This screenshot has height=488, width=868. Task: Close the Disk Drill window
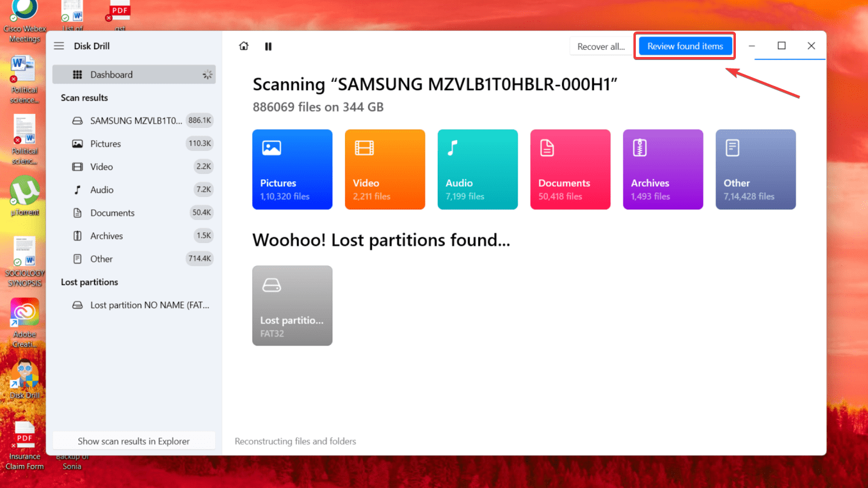tap(811, 46)
